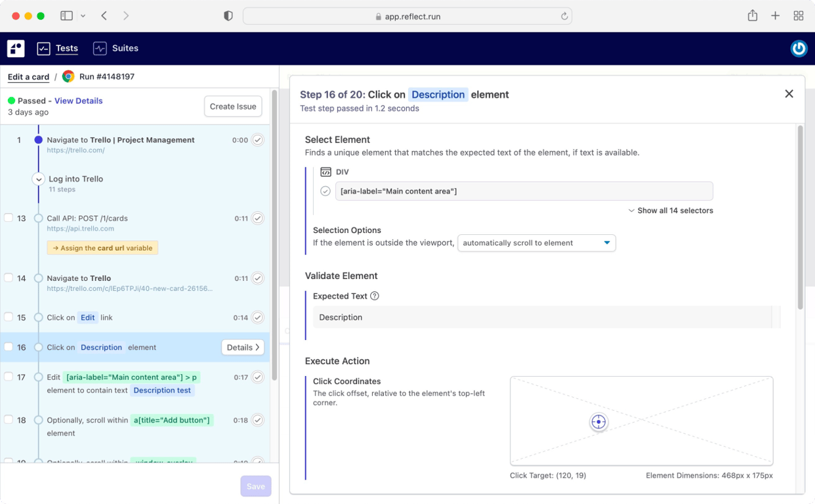Click the app.reflect.run address bar

pyautogui.click(x=407, y=16)
